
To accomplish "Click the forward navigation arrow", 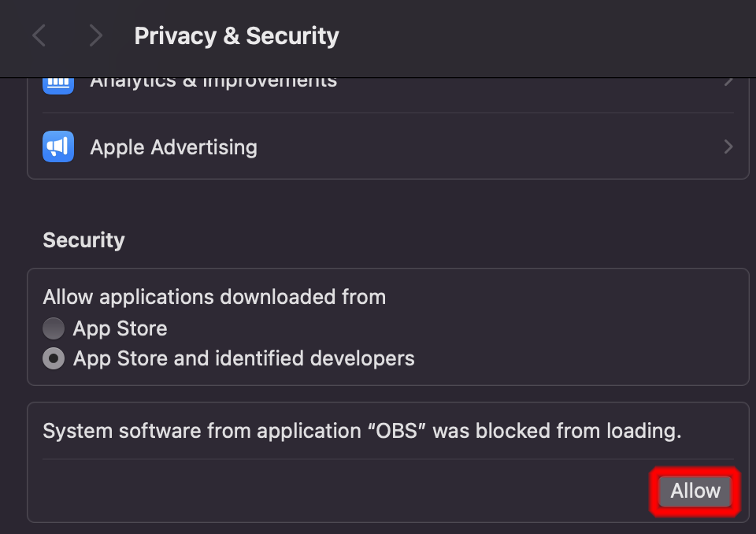I will tap(95, 35).
